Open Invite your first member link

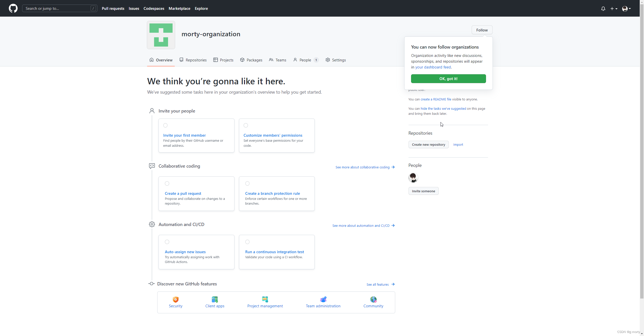pos(184,135)
